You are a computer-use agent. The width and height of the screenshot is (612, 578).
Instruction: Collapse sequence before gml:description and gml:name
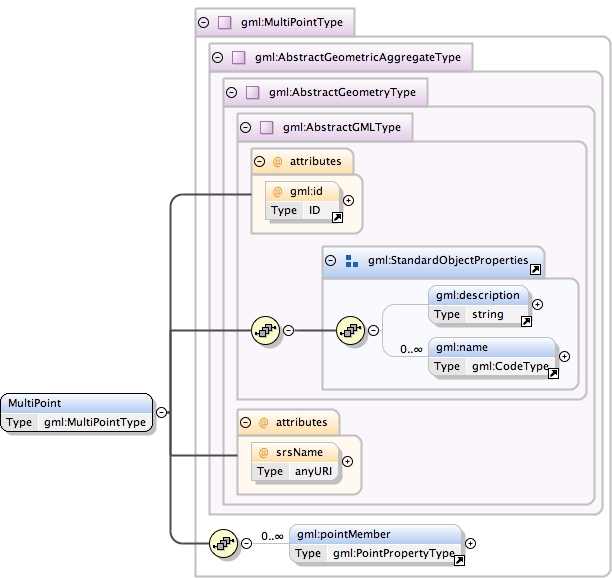coord(373,331)
